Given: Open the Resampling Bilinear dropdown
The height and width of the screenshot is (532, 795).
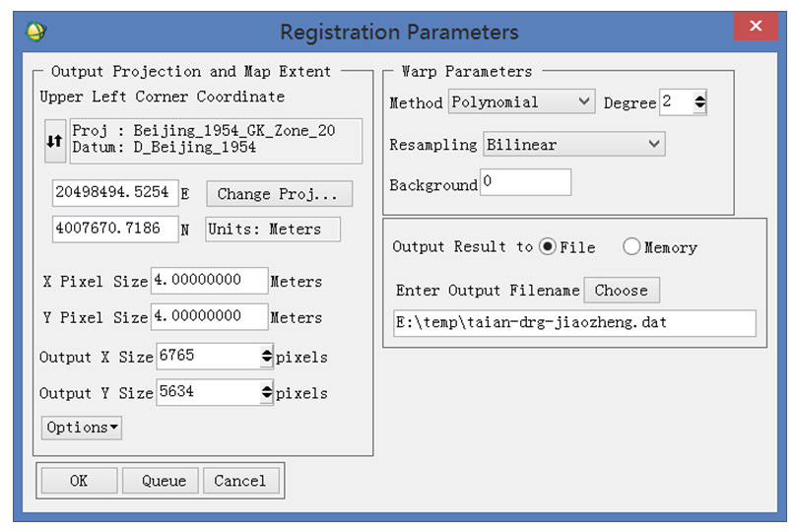Looking at the screenshot, I should (x=574, y=145).
